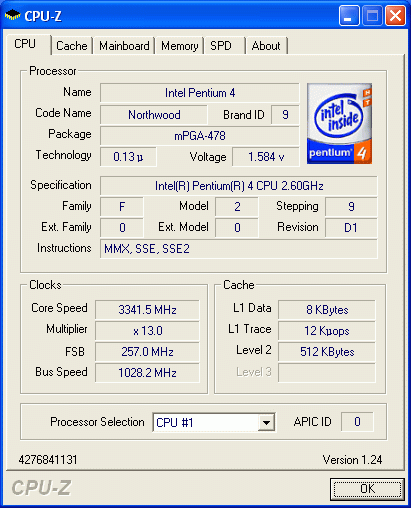411x508 pixels.
Task: Open the Processor Selection dropdown arrow
Action: (266, 423)
